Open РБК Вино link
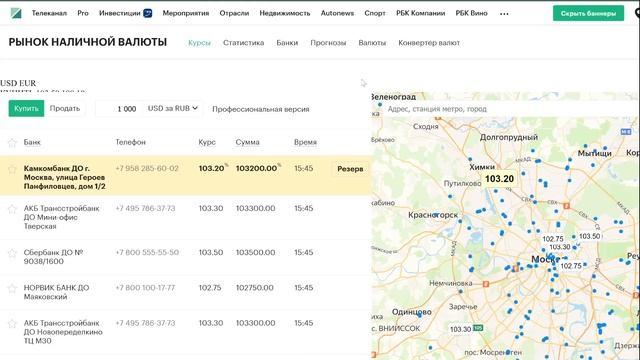 [x=471, y=13]
